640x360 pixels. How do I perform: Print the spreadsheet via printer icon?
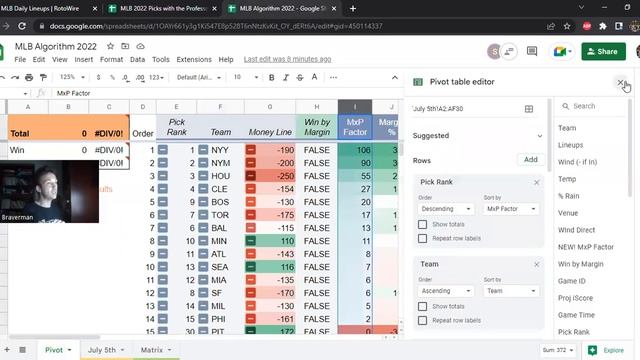pos(29,77)
